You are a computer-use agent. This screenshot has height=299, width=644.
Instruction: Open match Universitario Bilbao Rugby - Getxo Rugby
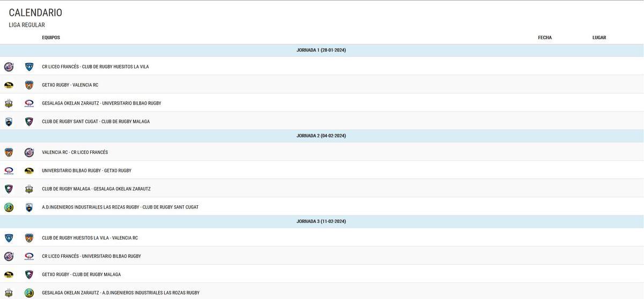[x=87, y=171]
